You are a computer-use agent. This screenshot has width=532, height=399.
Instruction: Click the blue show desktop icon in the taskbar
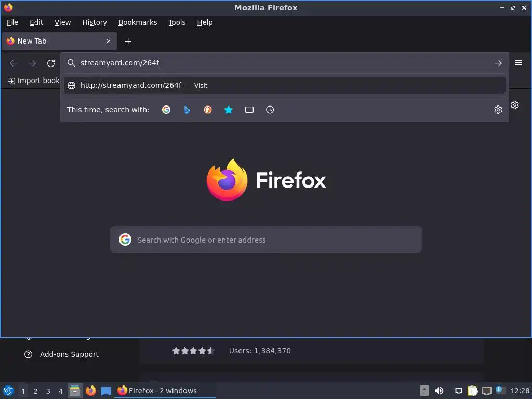pyautogui.click(x=106, y=391)
